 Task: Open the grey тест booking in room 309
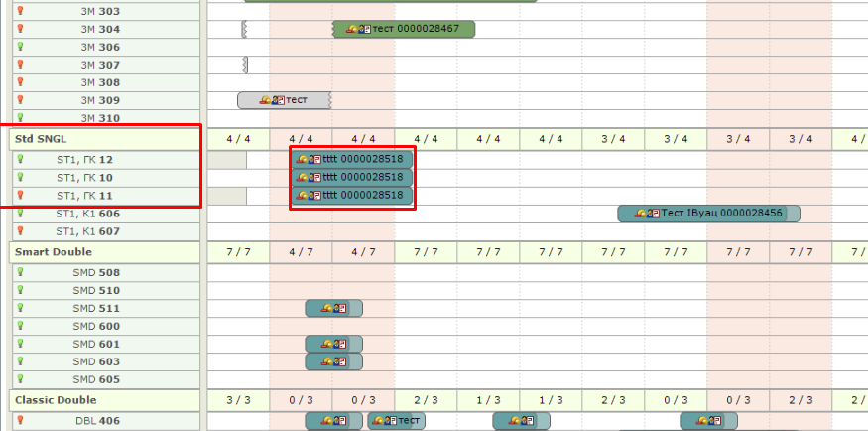click(x=284, y=100)
